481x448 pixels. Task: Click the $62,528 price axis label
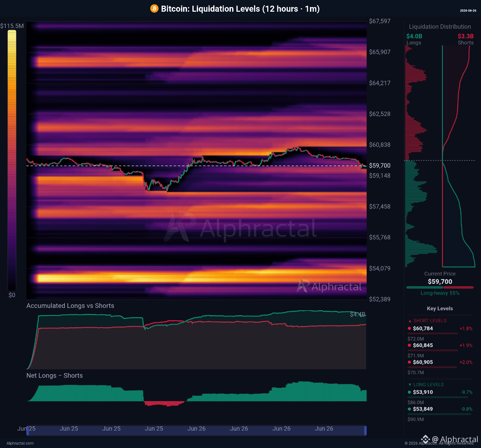tap(380, 114)
